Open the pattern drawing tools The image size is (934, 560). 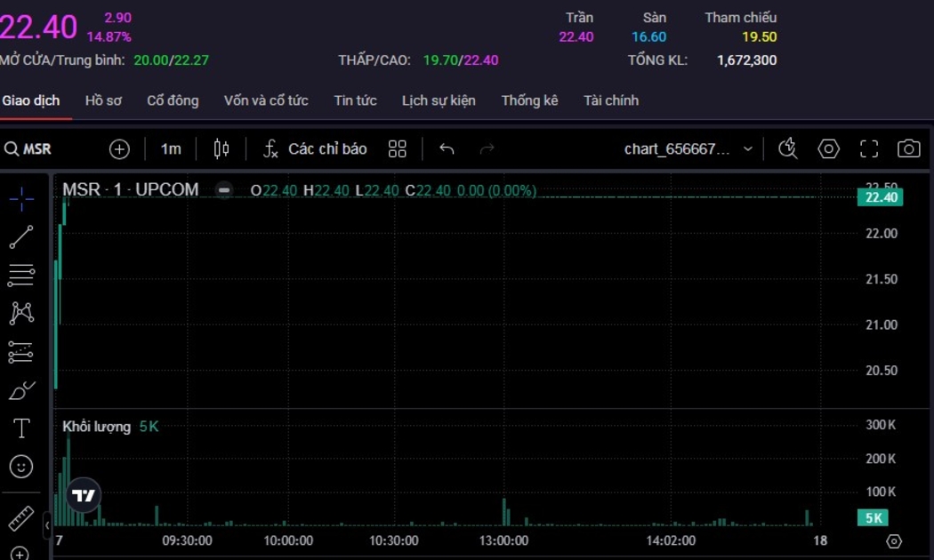coord(21,313)
